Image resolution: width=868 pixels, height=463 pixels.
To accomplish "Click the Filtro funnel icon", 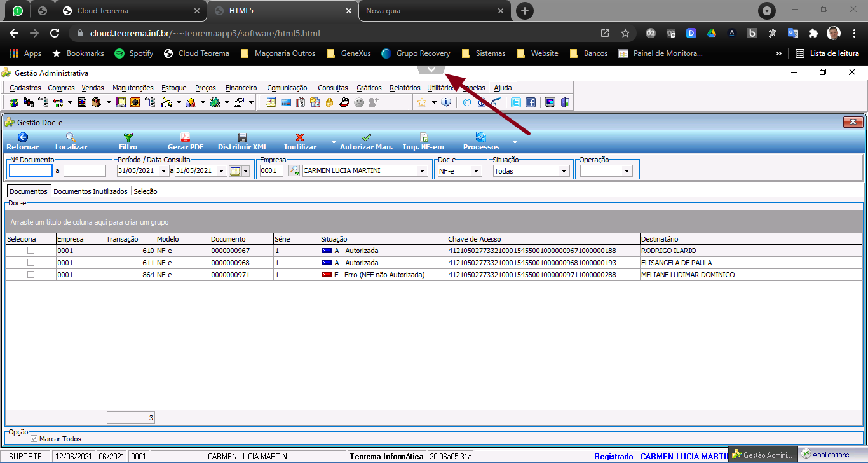I will pos(128,137).
